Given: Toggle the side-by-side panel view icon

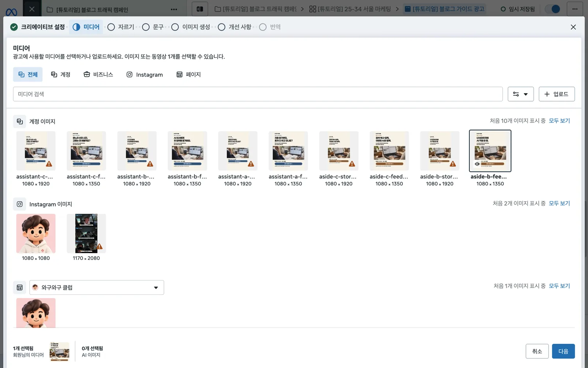Looking at the screenshot, I should (200, 9).
